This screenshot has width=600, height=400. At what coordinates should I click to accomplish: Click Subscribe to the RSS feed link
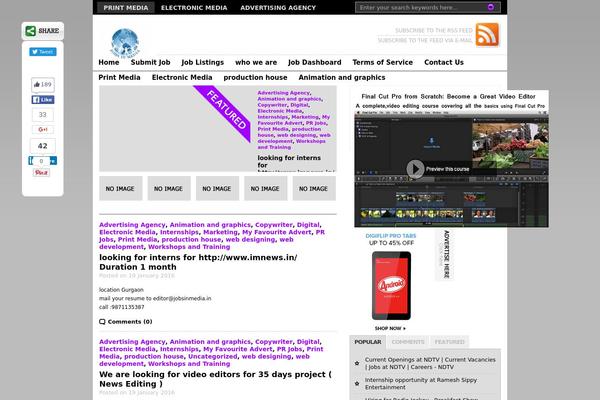tap(434, 30)
